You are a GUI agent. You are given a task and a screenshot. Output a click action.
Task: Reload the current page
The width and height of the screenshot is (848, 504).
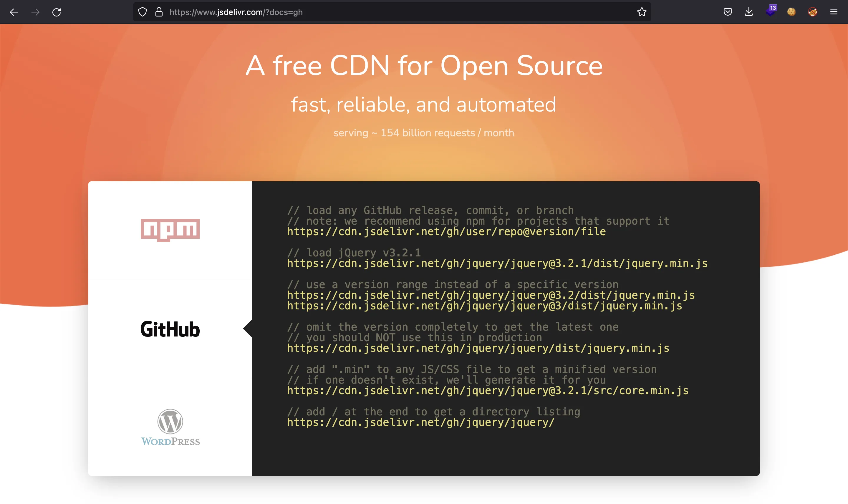(x=57, y=12)
